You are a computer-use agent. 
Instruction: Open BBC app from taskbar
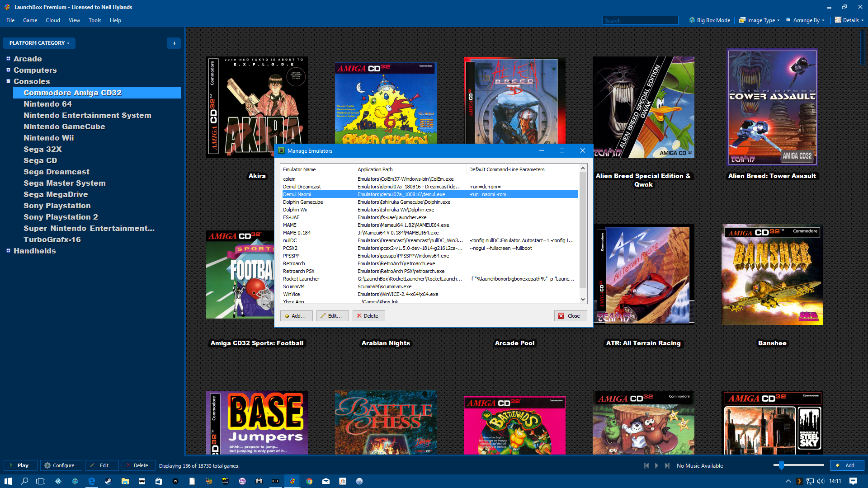(276, 481)
